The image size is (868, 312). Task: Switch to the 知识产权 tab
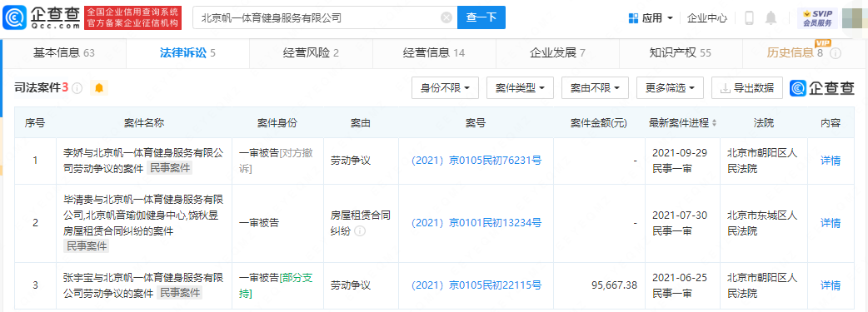click(x=681, y=53)
